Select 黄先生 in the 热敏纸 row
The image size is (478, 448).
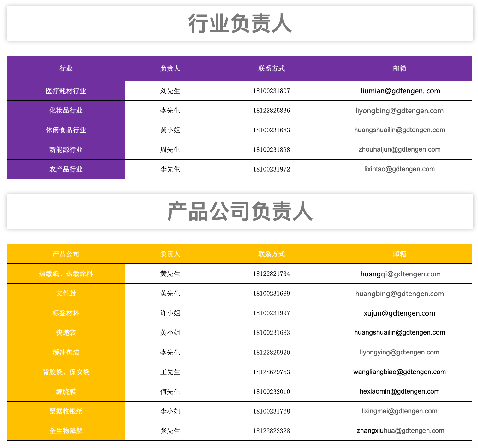pos(170,274)
